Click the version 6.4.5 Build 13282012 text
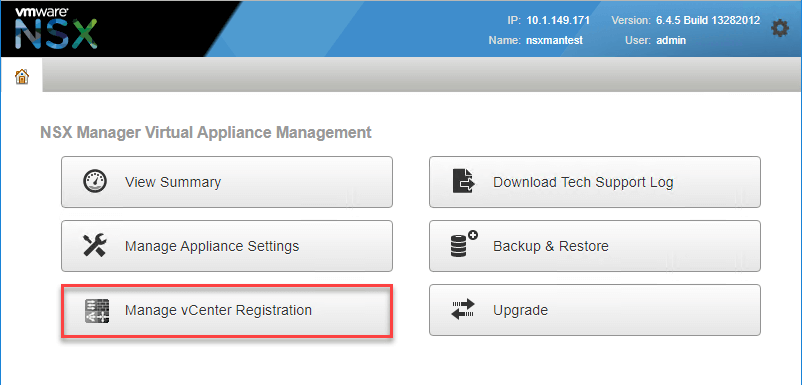Image resolution: width=802 pixels, height=385 pixels. pyautogui.click(x=708, y=21)
